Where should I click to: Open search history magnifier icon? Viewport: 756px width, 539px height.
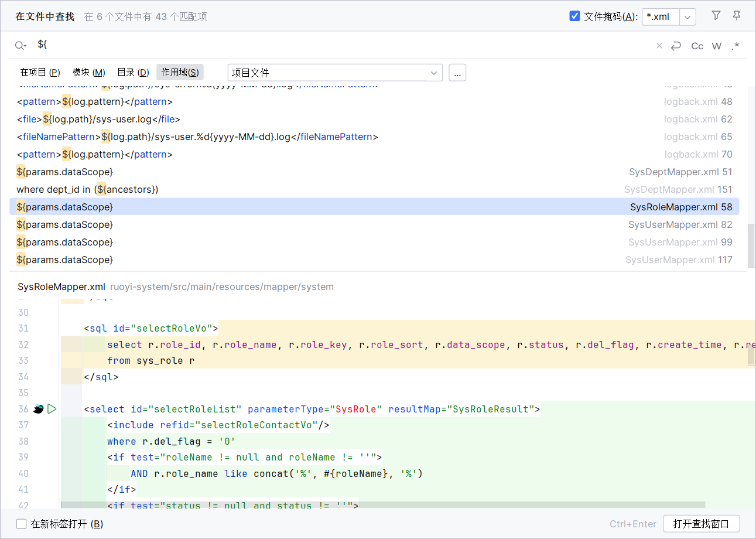(x=21, y=46)
